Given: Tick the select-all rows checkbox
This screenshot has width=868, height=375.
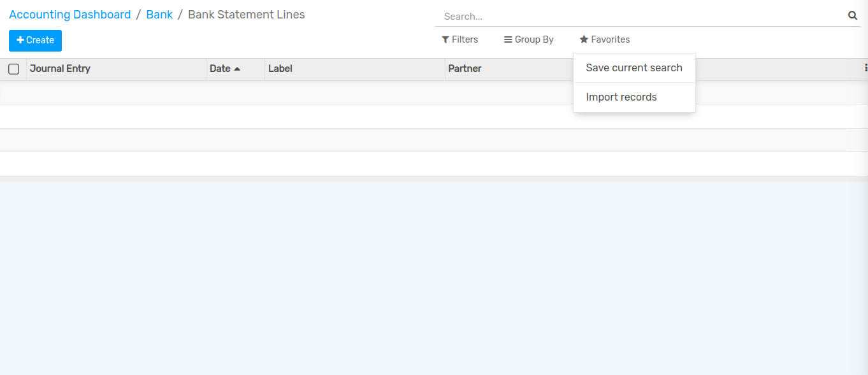Looking at the screenshot, I should tap(13, 69).
